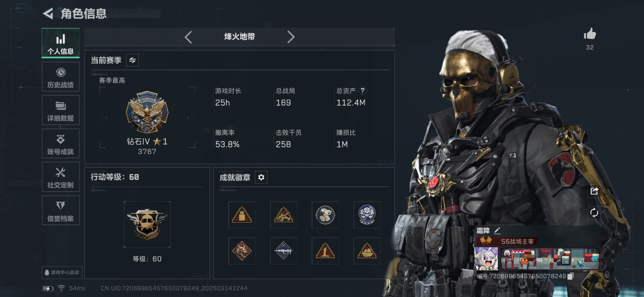Edit the nickname 霜降 with the pencil
The height and width of the screenshot is (297, 644).
tap(497, 230)
